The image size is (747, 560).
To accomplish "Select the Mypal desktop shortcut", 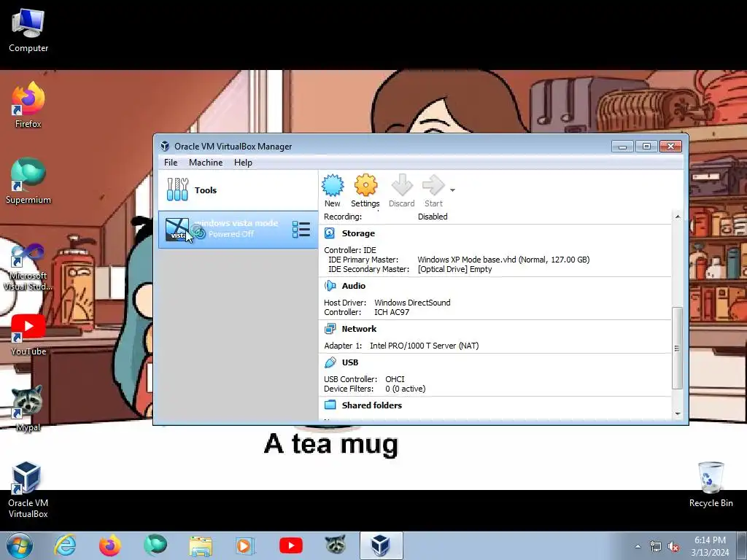I will click(28, 408).
